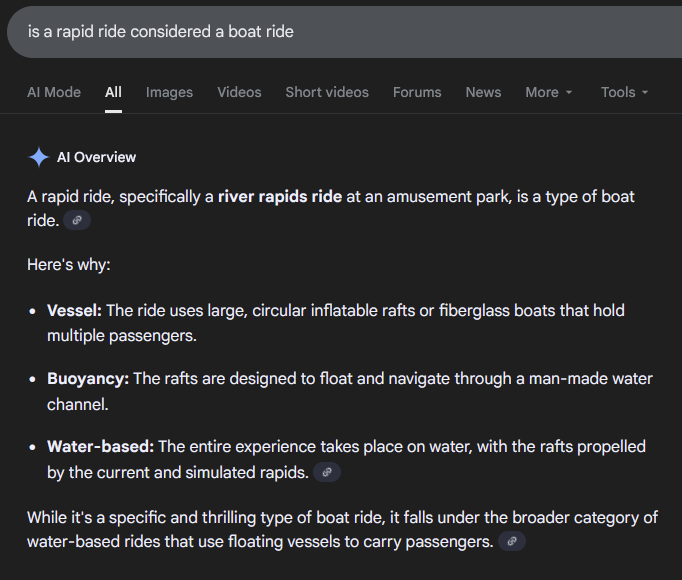682x580 pixels.
Task: Open source link icon after "simulated rapids"
Action: pyautogui.click(x=327, y=472)
